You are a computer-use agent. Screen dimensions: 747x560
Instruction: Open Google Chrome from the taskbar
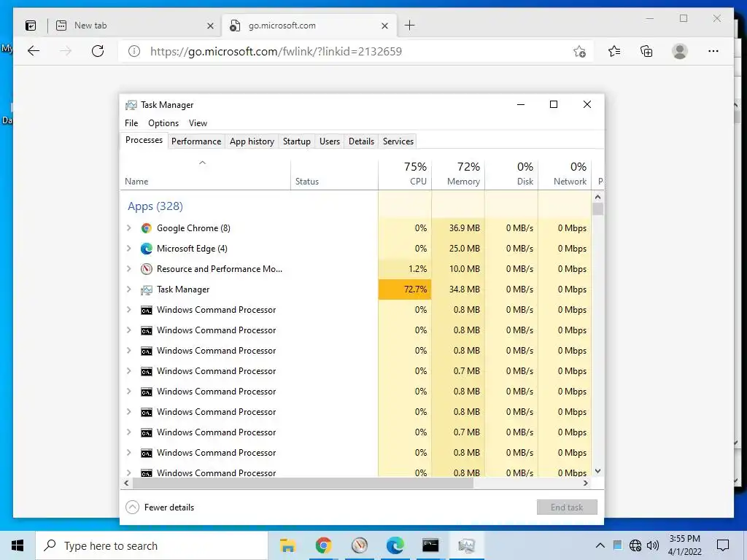[323, 545]
